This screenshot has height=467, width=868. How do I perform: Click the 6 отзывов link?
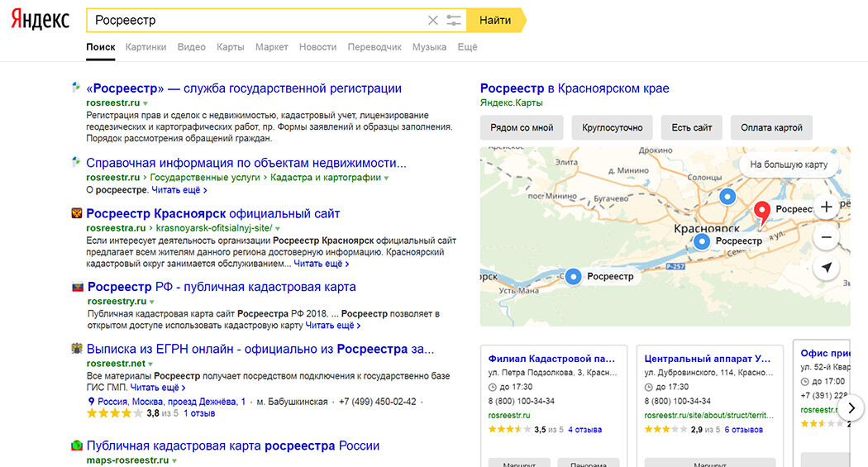pos(743,429)
